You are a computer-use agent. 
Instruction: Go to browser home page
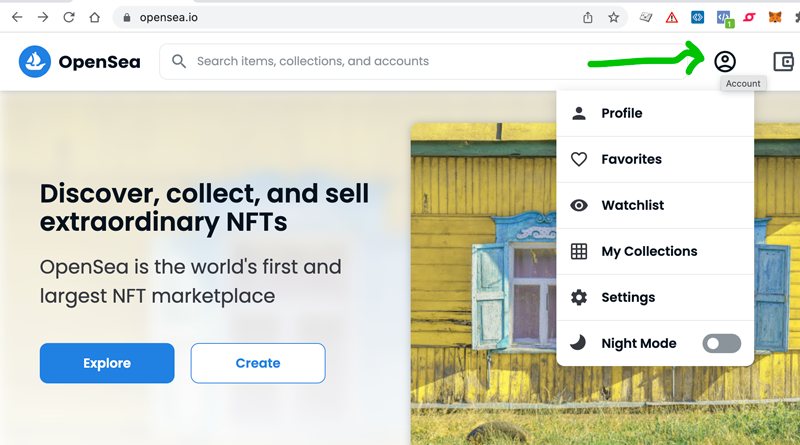pyautogui.click(x=94, y=17)
